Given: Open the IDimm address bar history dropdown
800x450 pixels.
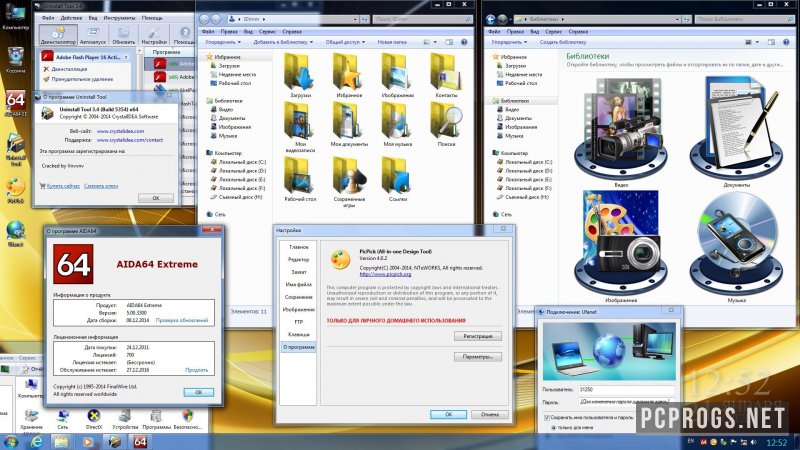Looking at the screenshot, I should (x=355, y=19).
